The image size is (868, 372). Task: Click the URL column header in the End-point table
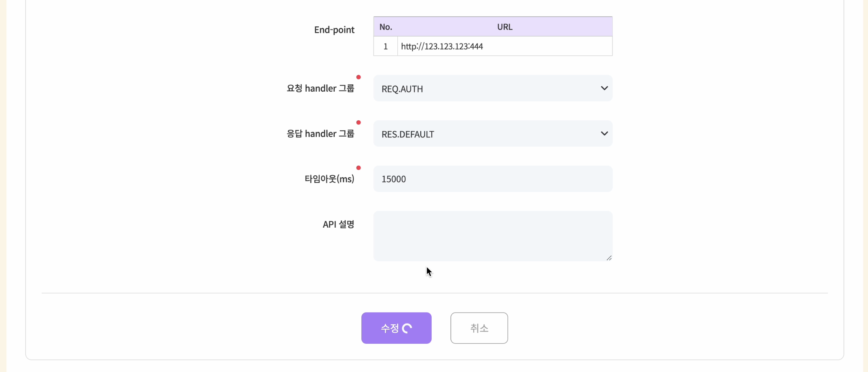pos(504,27)
